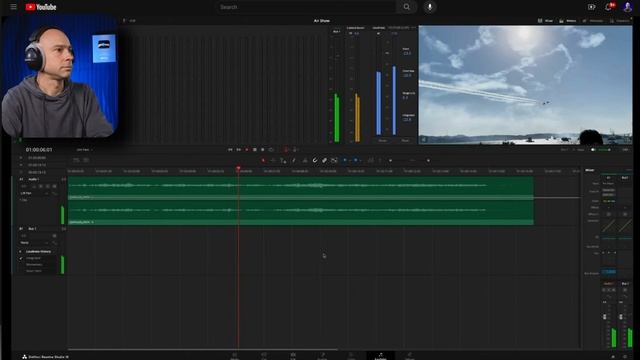
Task: Open the YouTube account avatar menu
Action: pos(627,7)
